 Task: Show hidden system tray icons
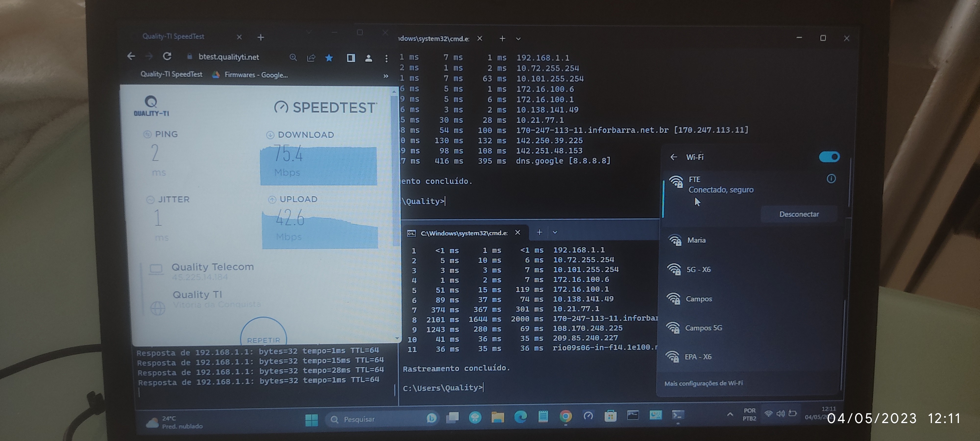[x=730, y=414]
